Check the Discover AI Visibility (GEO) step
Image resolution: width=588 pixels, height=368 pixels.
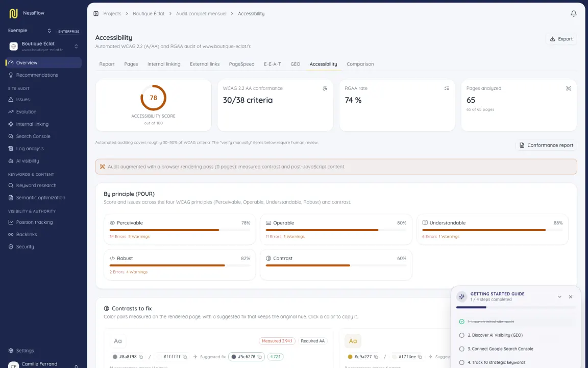click(461, 335)
